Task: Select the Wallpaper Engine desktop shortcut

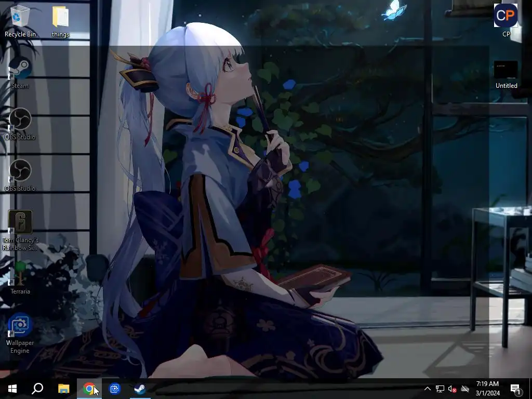Action: click(20, 334)
